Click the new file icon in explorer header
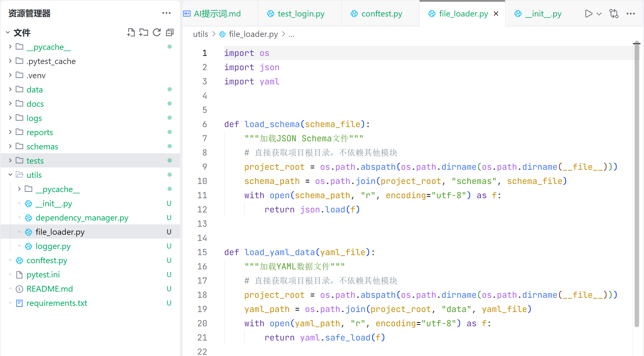This screenshot has height=356, width=644. tap(131, 32)
